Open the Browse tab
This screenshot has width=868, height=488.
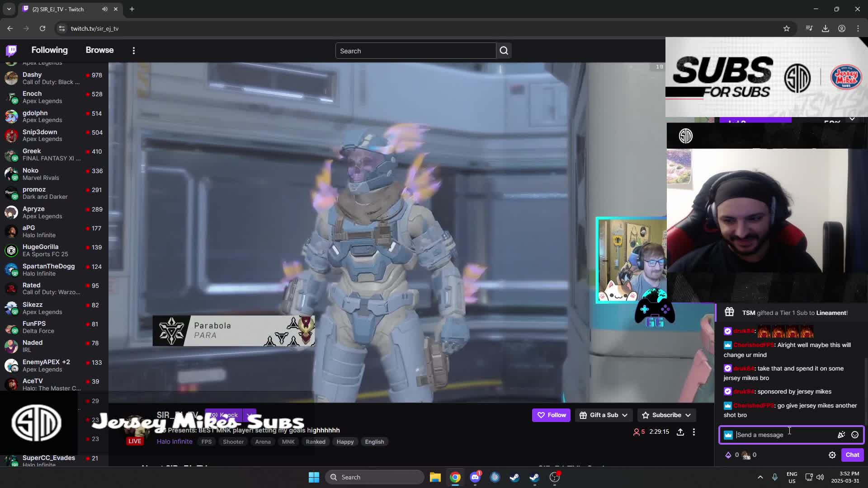pos(99,50)
